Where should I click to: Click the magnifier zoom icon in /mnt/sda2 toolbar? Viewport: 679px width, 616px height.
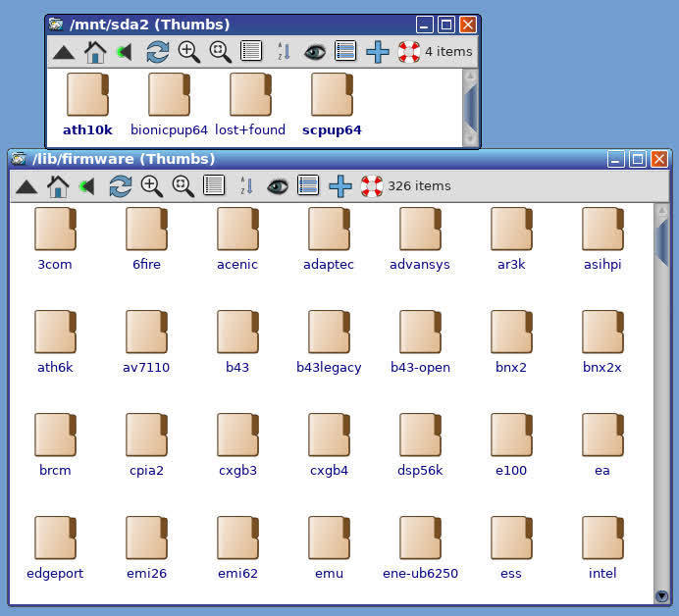point(189,52)
